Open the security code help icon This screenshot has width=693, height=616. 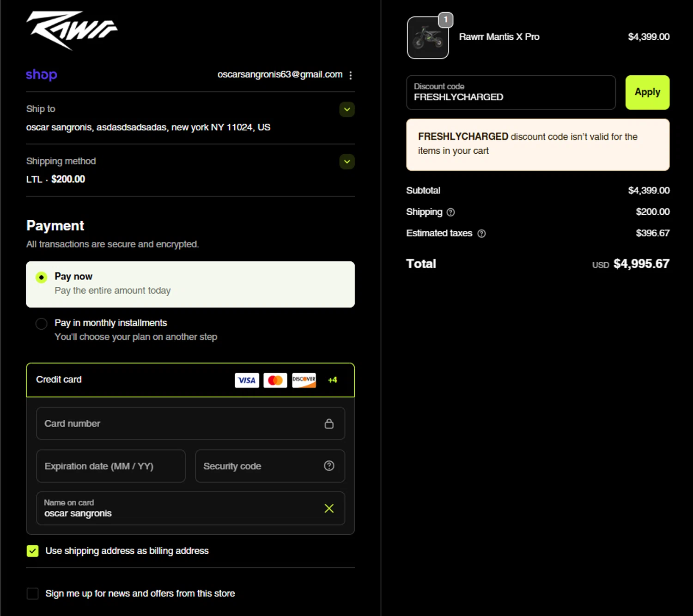329,466
